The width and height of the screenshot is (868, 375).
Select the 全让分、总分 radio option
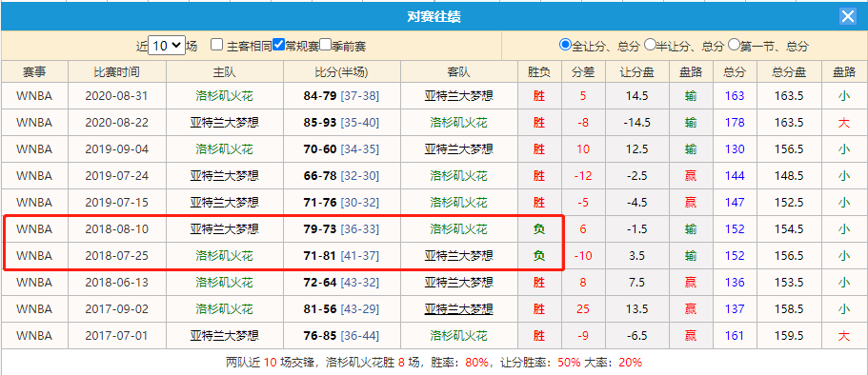565,44
